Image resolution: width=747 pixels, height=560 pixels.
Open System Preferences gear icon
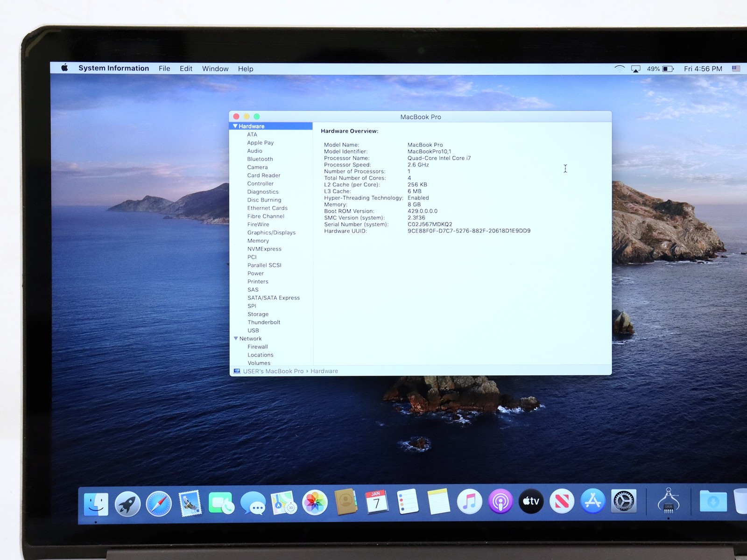(x=624, y=501)
